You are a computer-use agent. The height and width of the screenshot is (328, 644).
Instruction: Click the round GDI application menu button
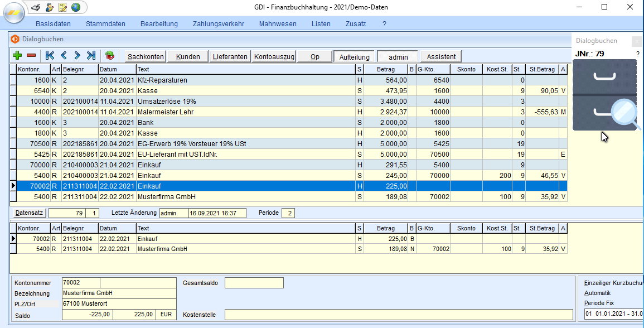(x=14, y=12)
